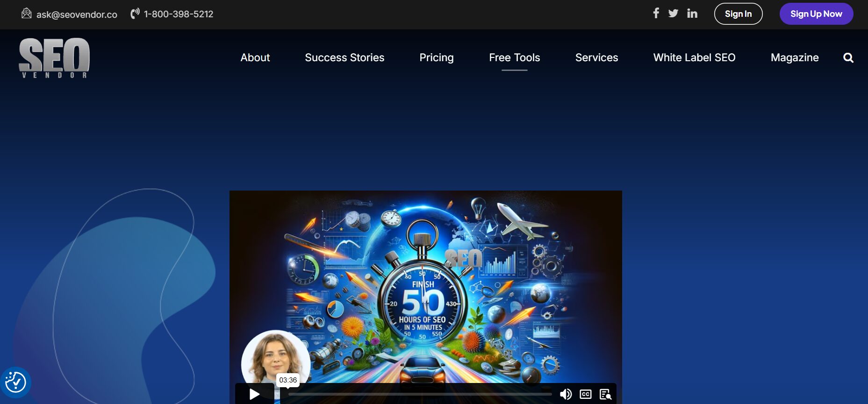
Task: Open the Twitter social link
Action: click(673, 14)
